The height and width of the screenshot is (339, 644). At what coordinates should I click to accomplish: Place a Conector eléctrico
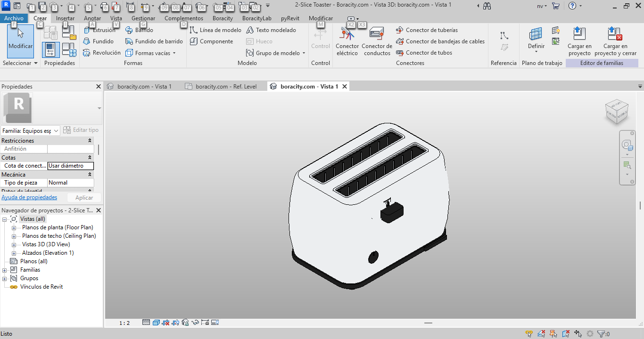347,40
